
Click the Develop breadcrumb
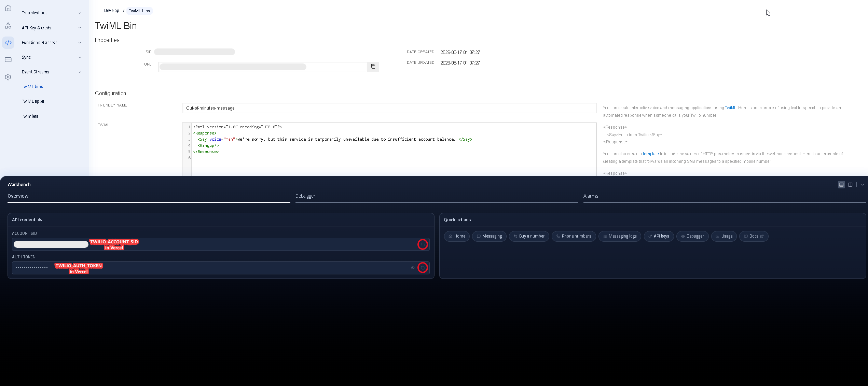tap(112, 11)
